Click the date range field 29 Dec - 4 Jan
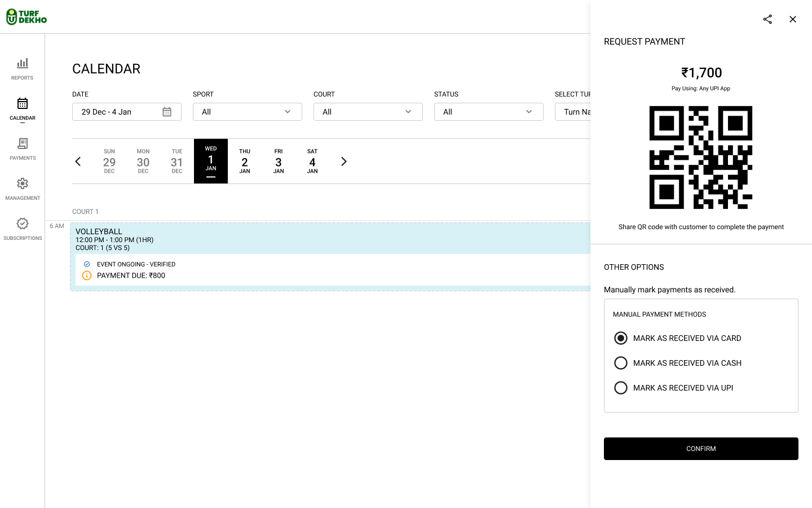This screenshot has height=508, width=812. pos(127,112)
